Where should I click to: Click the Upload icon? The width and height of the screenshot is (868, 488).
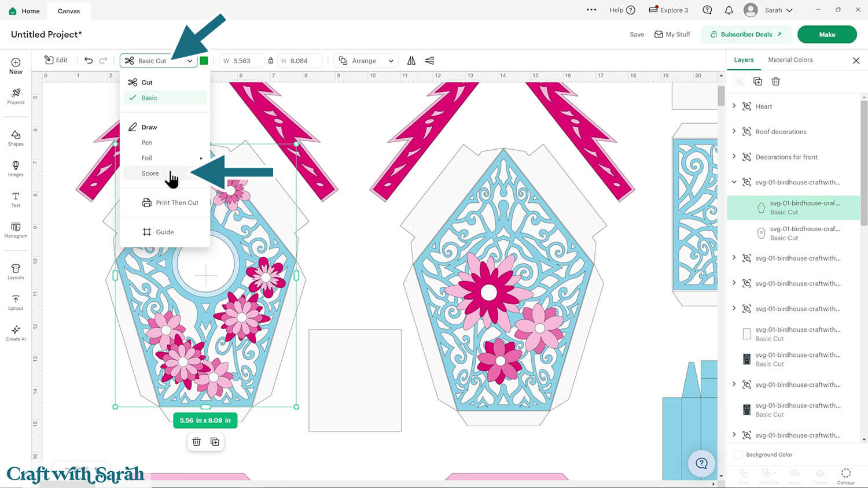pos(16,302)
